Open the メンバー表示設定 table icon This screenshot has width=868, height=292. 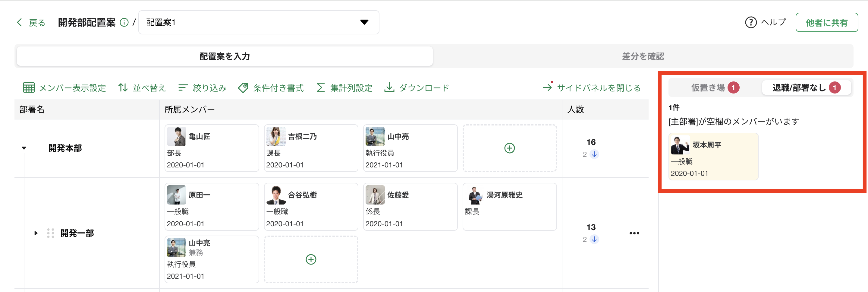(x=29, y=88)
